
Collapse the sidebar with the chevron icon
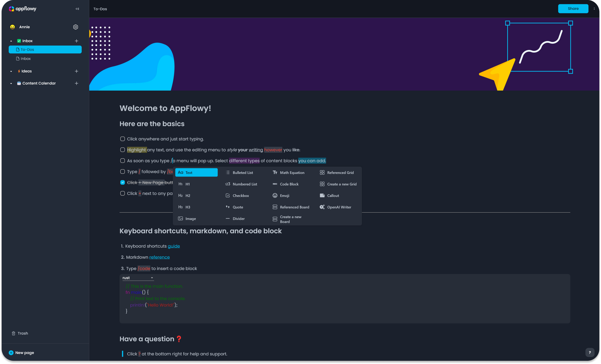tap(77, 9)
